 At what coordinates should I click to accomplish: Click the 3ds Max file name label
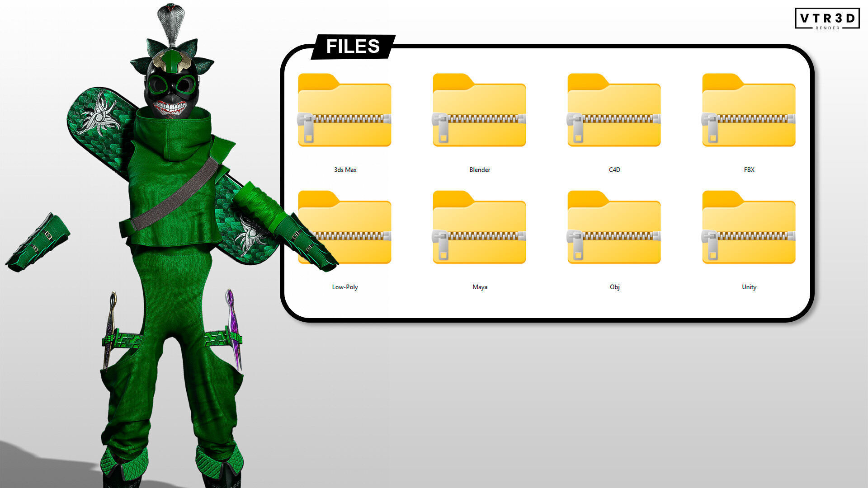[x=345, y=170]
